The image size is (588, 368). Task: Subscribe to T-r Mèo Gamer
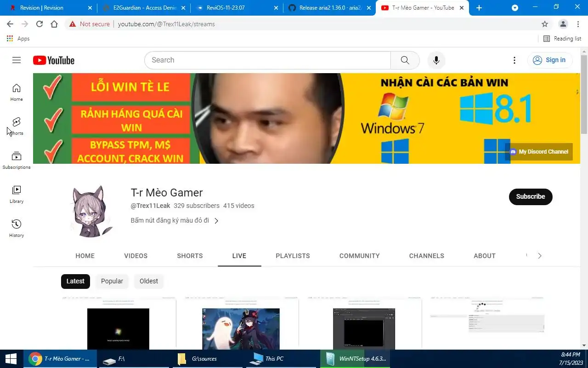[x=531, y=196]
